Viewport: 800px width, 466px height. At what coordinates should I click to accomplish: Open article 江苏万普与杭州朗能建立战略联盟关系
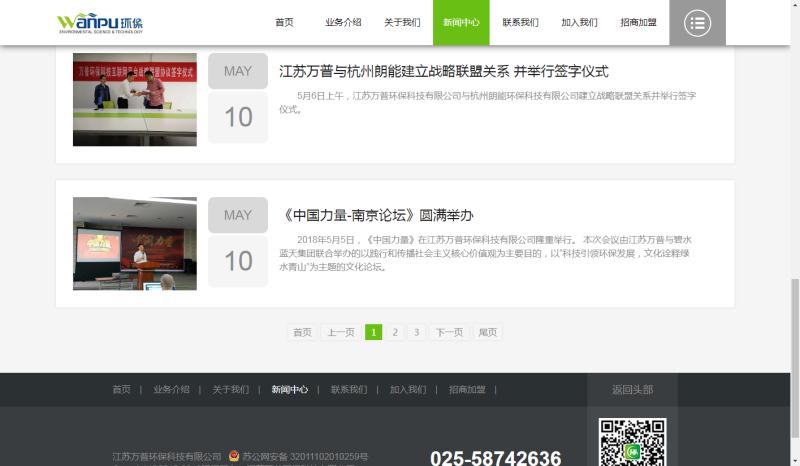tap(443, 72)
